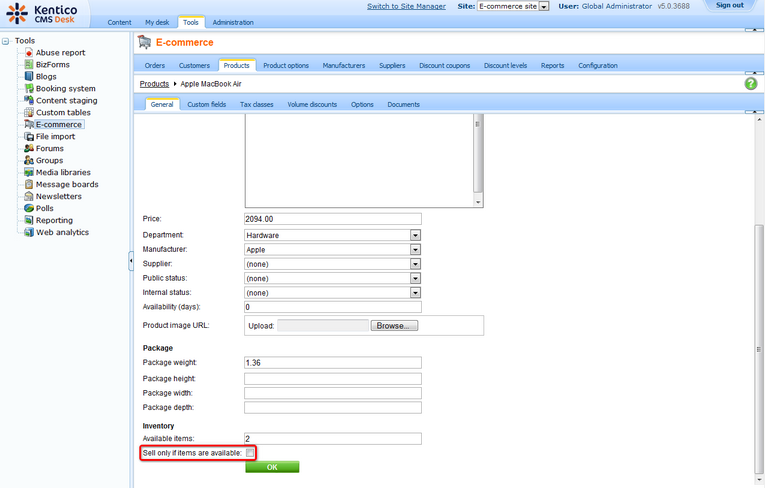
Task: Click the Web analytics icon
Action: 29,232
